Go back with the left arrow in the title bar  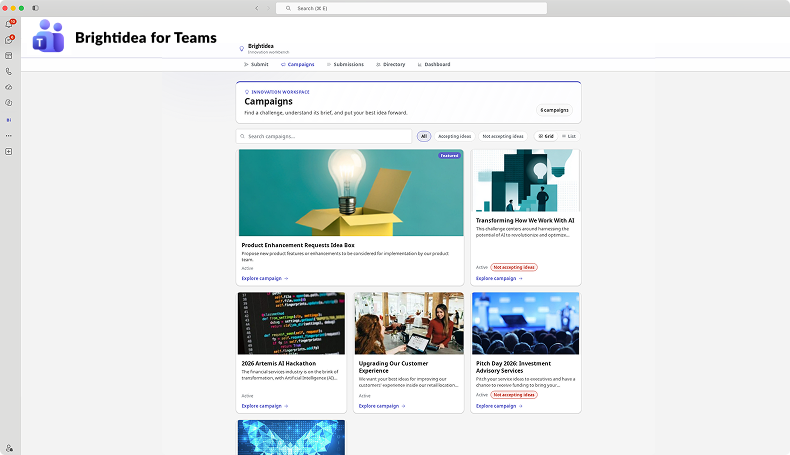pyautogui.click(x=257, y=8)
